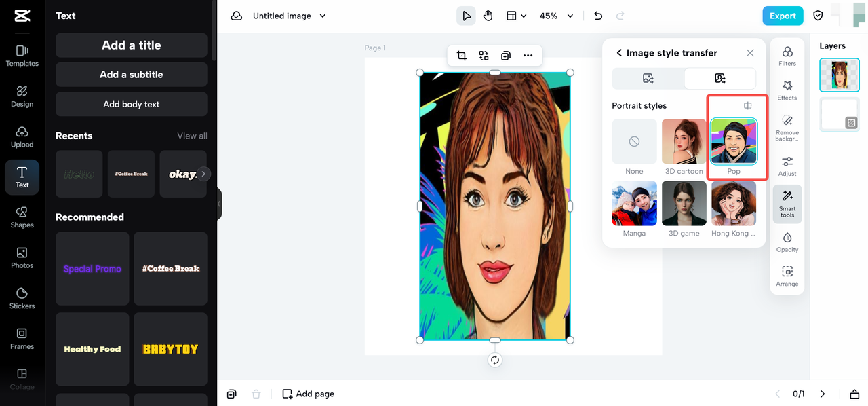Click the duplicate icon on floating toolbar

506,56
